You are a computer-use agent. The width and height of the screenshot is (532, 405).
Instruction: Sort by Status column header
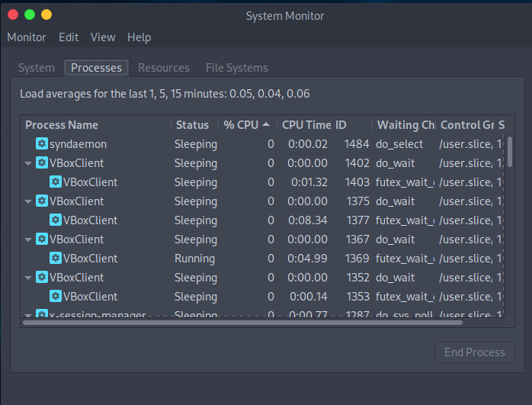pos(194,125)
